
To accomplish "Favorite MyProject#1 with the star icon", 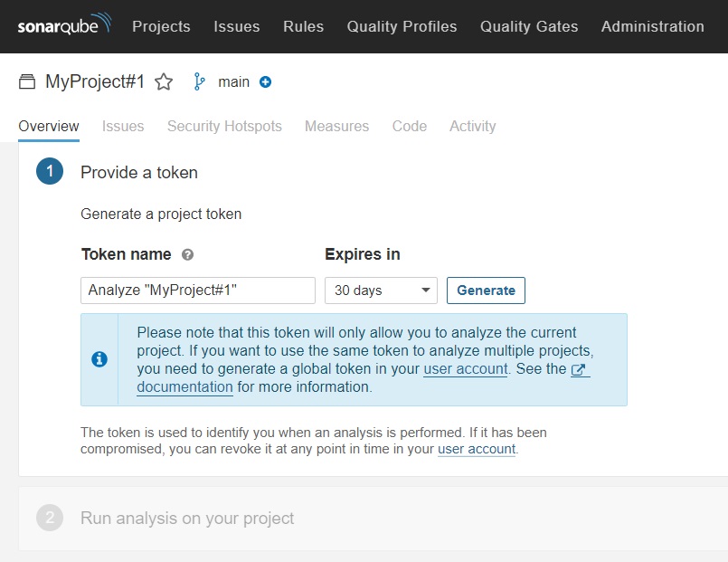I will 164,81.
